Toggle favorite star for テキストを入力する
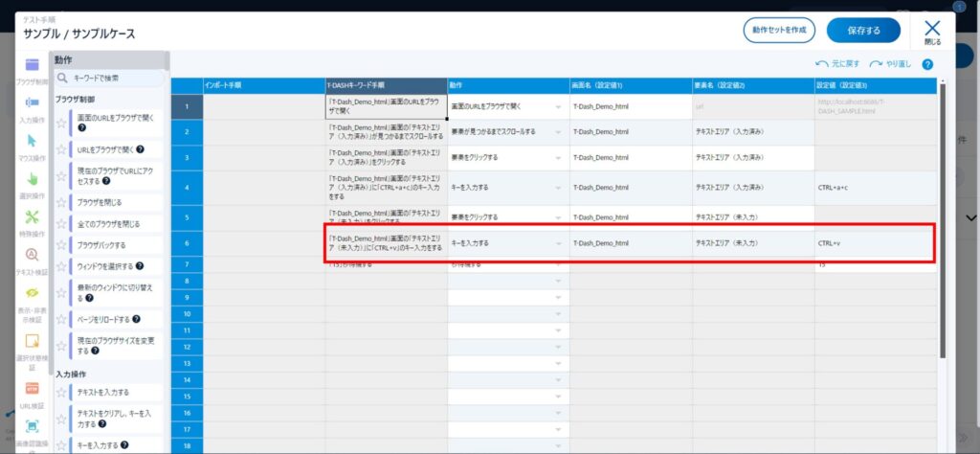This screenshot has height=454, width=980. coord(61,392)
